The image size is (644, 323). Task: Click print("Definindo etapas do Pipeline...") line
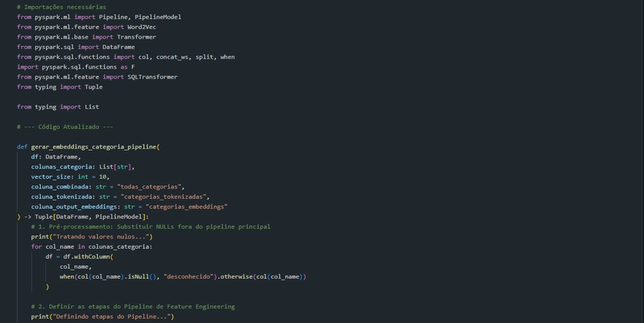103,317
